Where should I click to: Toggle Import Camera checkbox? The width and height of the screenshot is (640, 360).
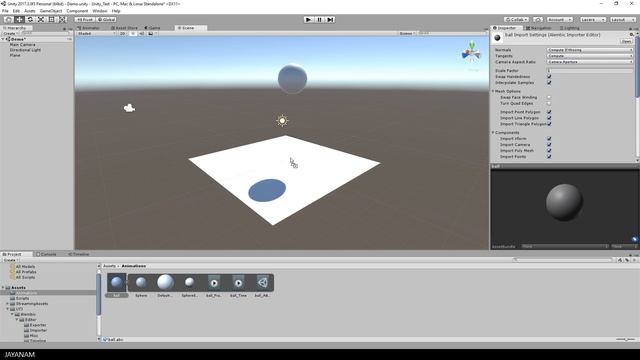coord(549,144)
